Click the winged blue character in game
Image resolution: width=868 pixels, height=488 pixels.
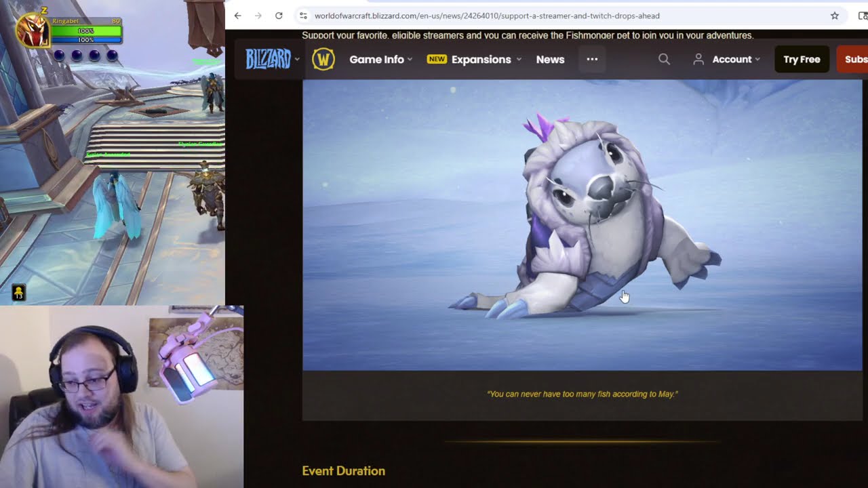tap(118, 205)
